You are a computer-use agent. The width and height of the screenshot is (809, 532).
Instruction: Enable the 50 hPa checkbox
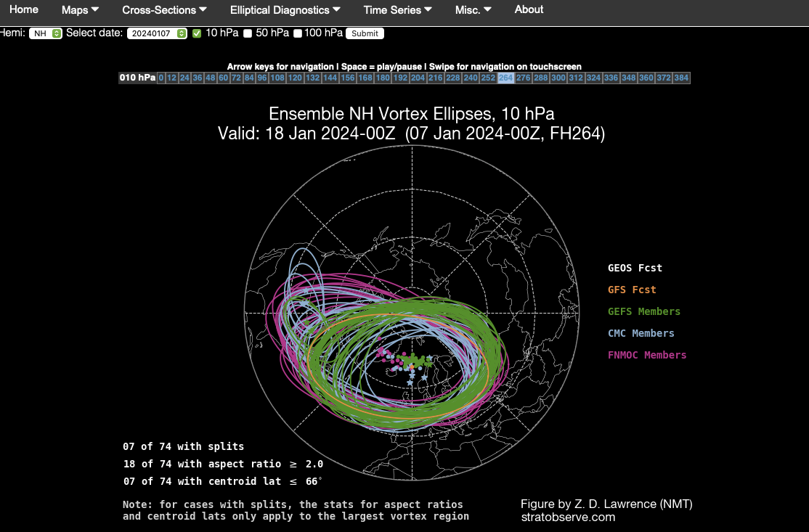[x=248, y=33]
